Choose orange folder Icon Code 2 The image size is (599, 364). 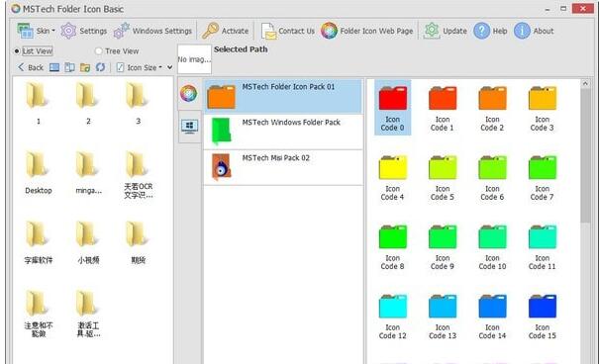492,109
